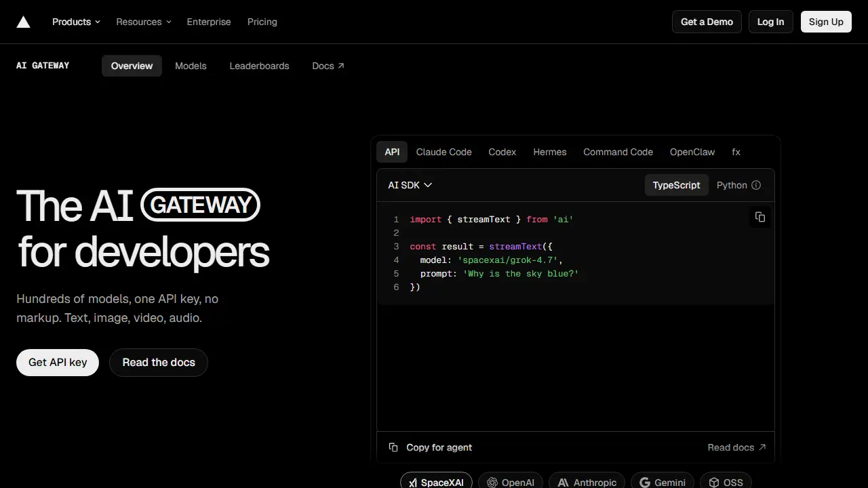Go to the Pricing page
The image size is (868, 488).
[x=262, y=22]
